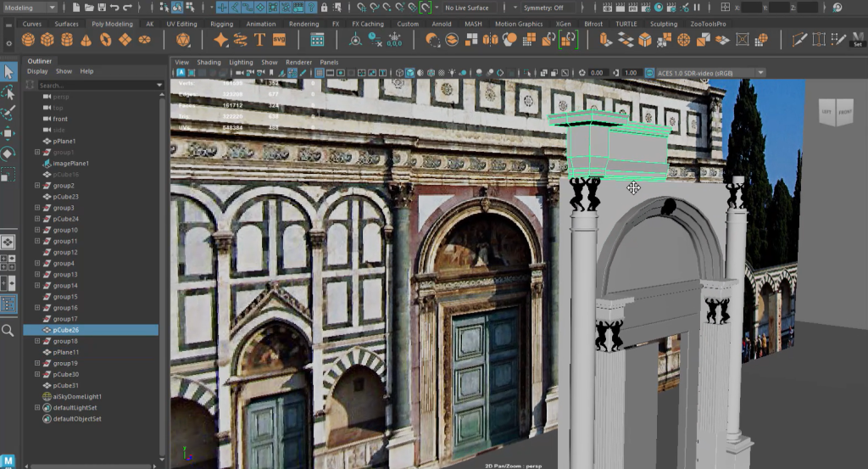This screenshot has height=469, width=868.
Task: Expand group2 in Outliner
Action: (x=37, y=186)
